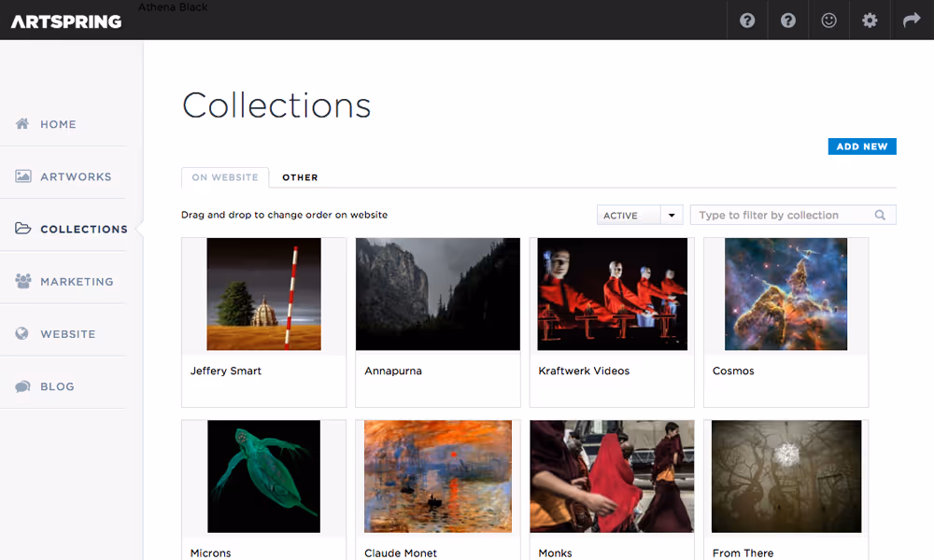Viewport: 934px width, 560px height.
Task: Click the Artworks picture icon in sidebar
Action: coord(23,176)
